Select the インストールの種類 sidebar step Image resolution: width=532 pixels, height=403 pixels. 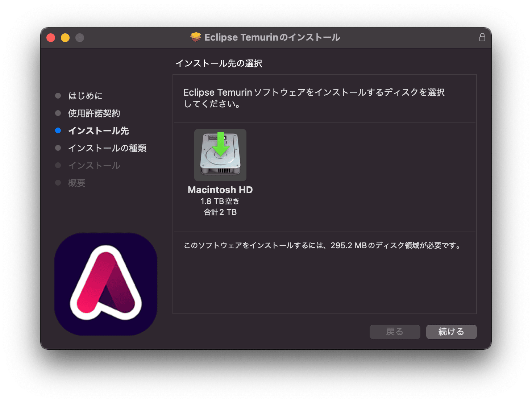tap(107, 148)
